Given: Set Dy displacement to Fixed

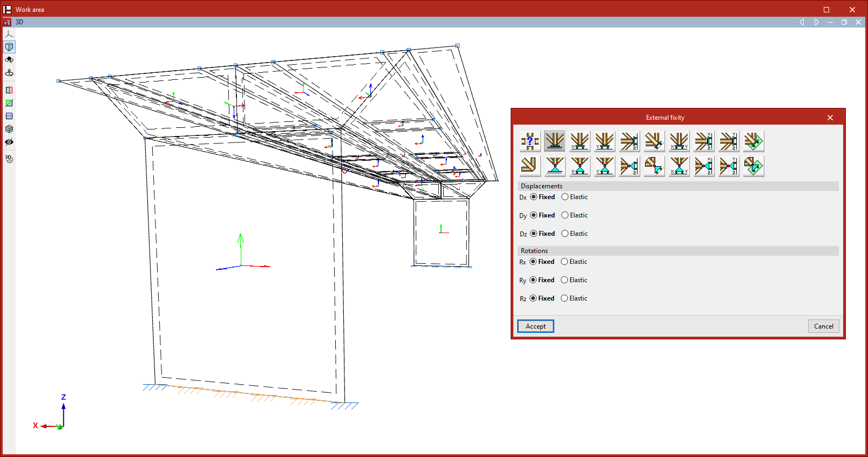Looking at the screenshot, I should coord(542,215).
